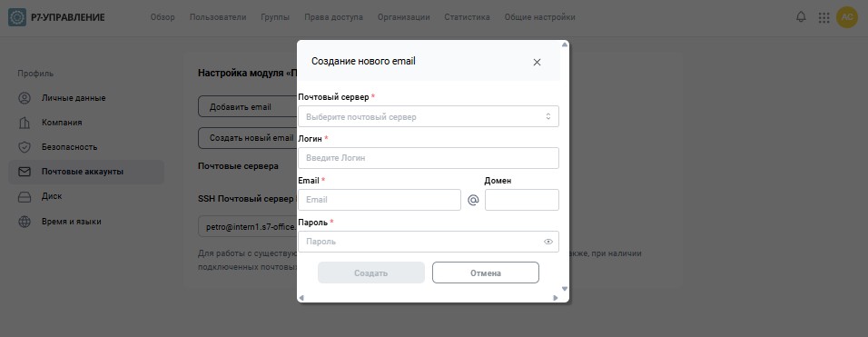Close the Создание нового email dialog

[537, 62]
